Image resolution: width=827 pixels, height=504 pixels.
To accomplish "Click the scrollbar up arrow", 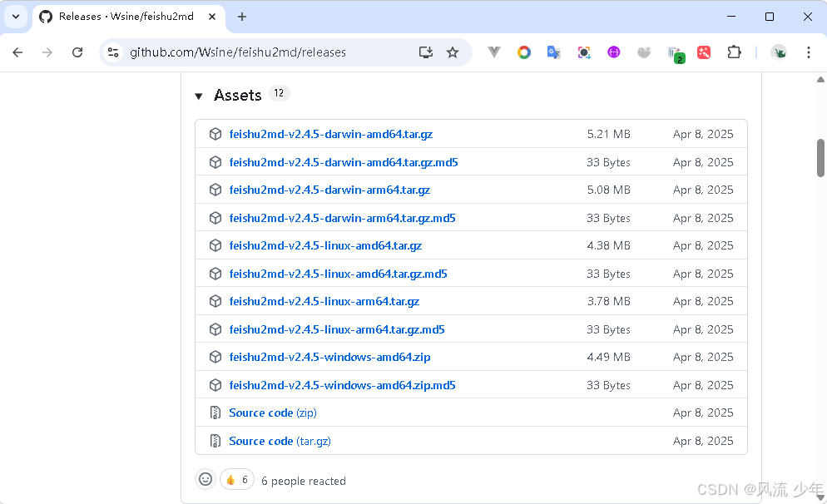I will [x=820, y=80].
